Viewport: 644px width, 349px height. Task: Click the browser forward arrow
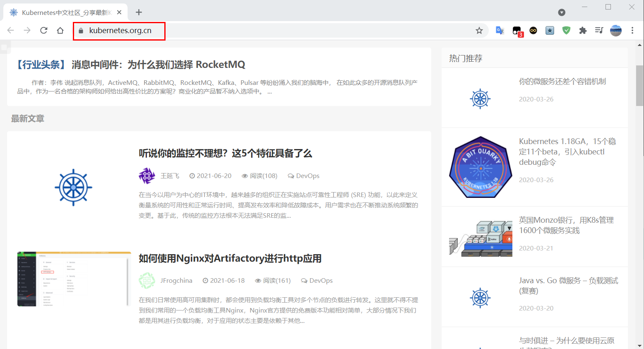(27, 30)
